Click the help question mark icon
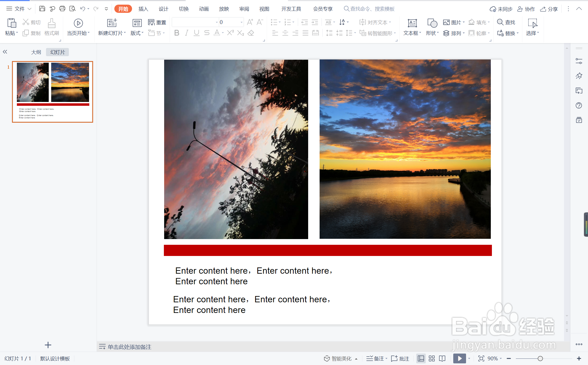588x365 pixels. click(579, 105)
